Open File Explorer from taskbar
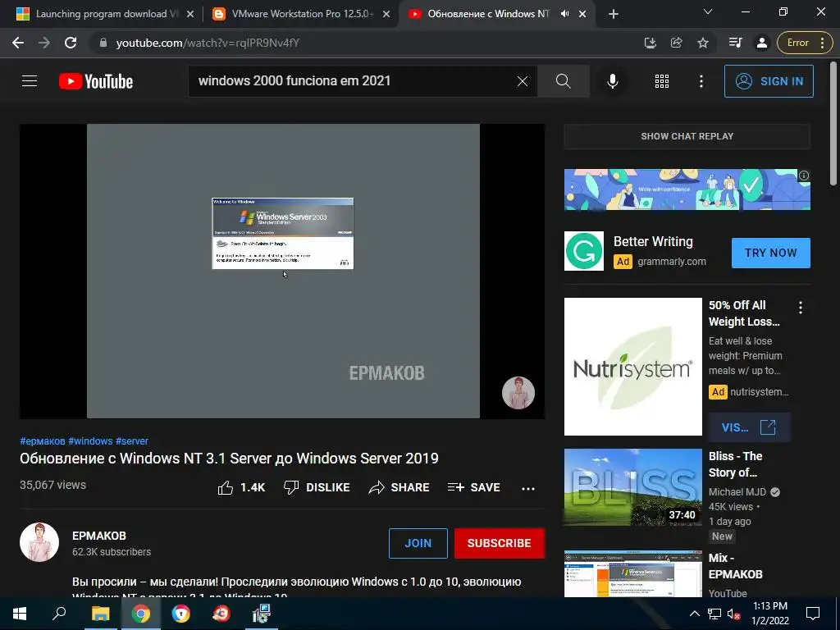This screenshot has height=630, width=840. pyautogui.click(x=100, y=614)
